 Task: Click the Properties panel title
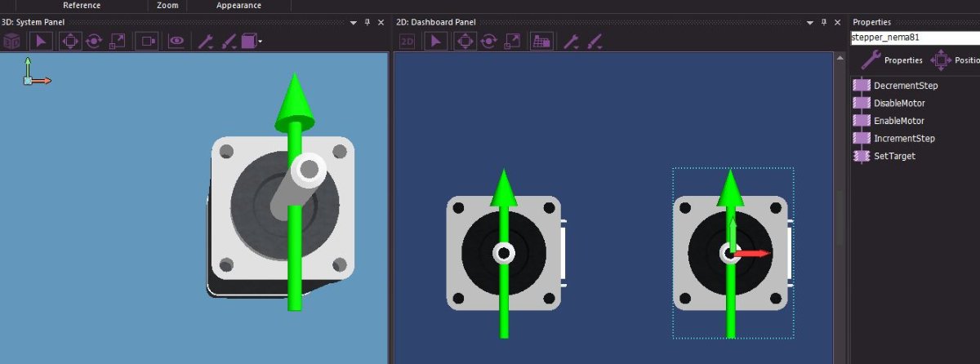point(871,22)
